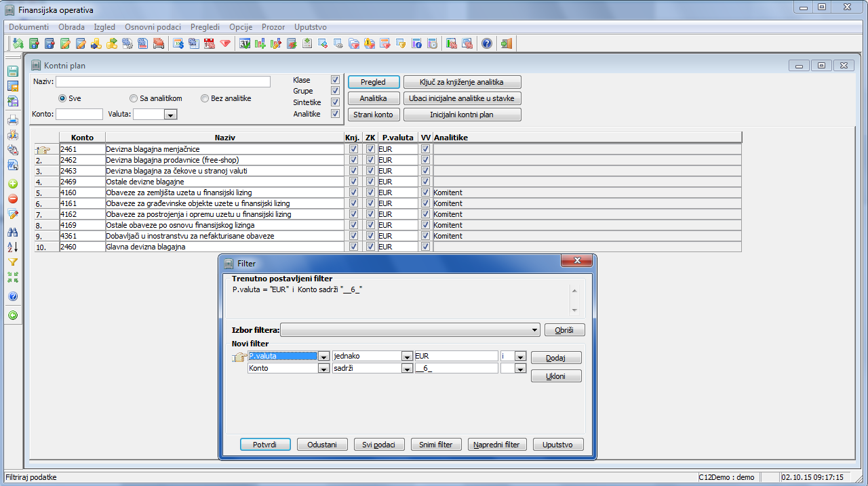Viewport: 868px width, 486px height.
Task: Click the yellow funnel filter icon
Action: (12, 262)
